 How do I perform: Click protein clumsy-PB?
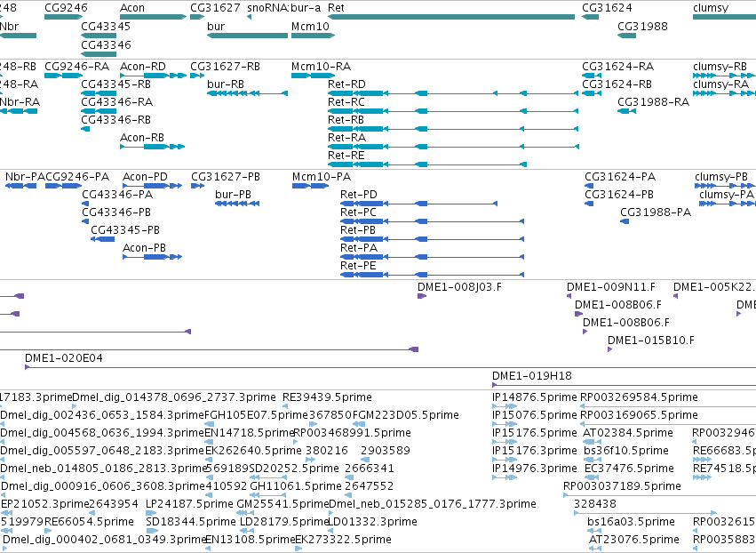[x=721, y=177]
